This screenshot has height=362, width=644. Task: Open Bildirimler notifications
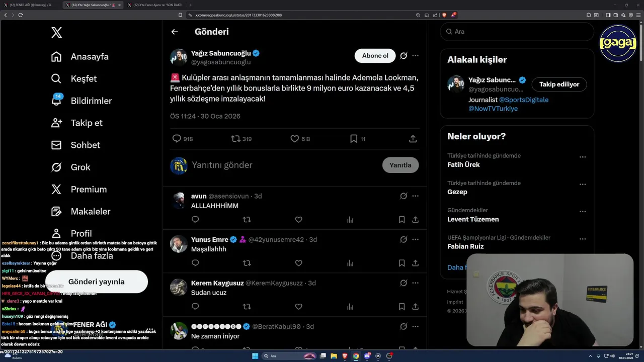pos(82,101)
